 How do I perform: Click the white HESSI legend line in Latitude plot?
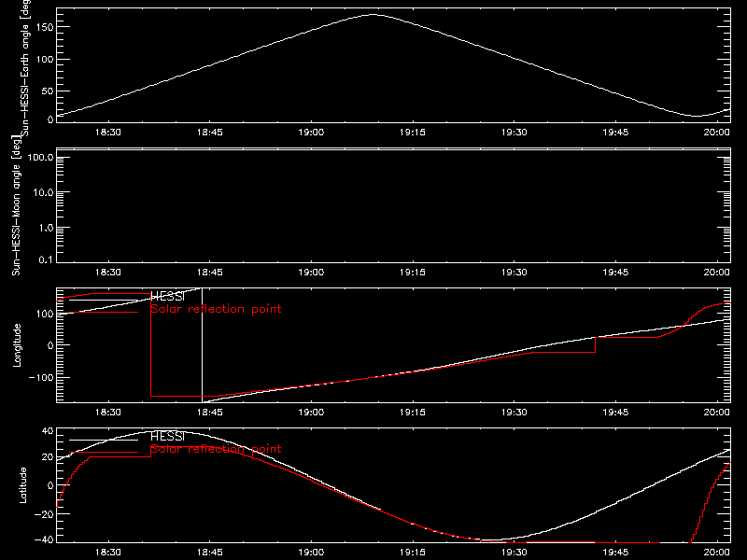[104, 440]
